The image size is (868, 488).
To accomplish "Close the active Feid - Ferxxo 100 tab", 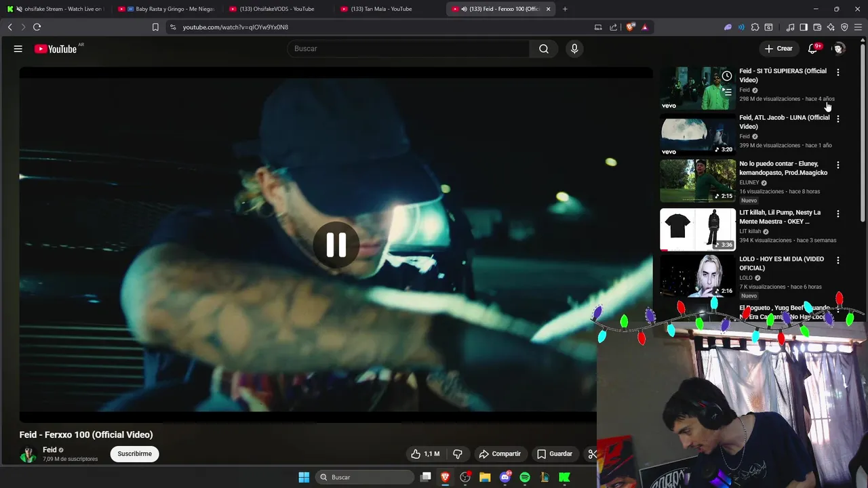I will [548, 9].
